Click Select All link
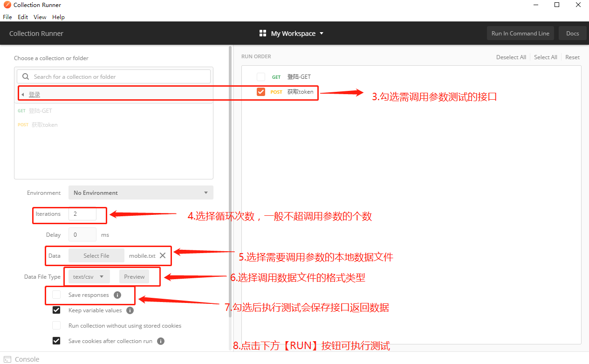This screenshot has width=589, height=364. (546, 57)
